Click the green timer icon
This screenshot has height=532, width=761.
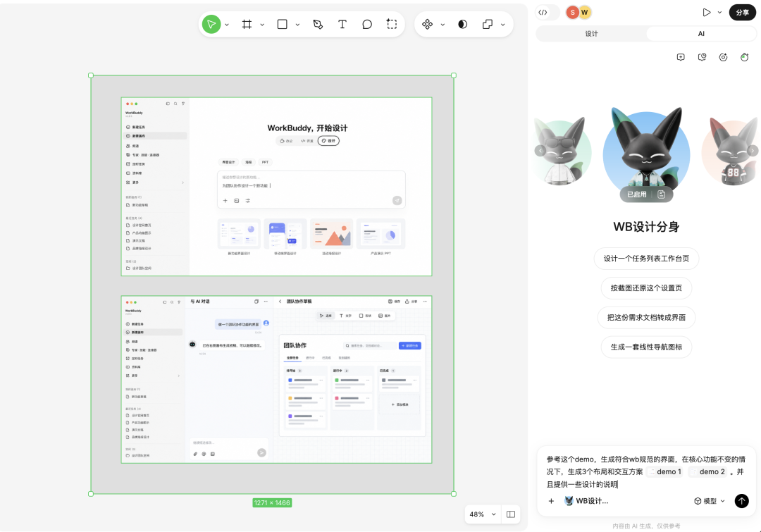click(x=745, y=57)
